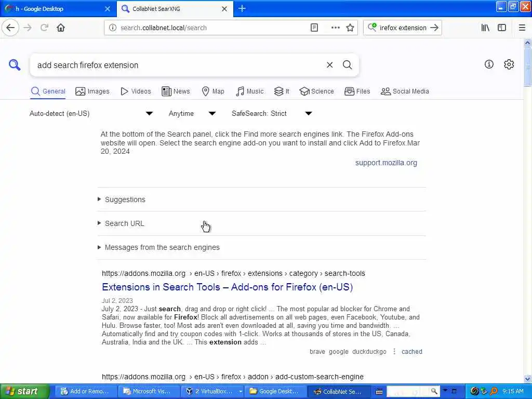Open the brave engine link

click(317, 352)
